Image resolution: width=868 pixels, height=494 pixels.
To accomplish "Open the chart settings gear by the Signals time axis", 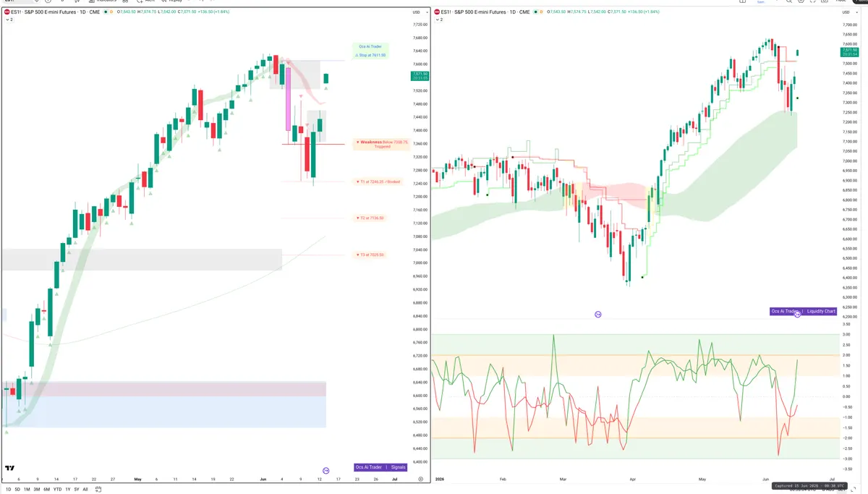I will click(420, 480).
